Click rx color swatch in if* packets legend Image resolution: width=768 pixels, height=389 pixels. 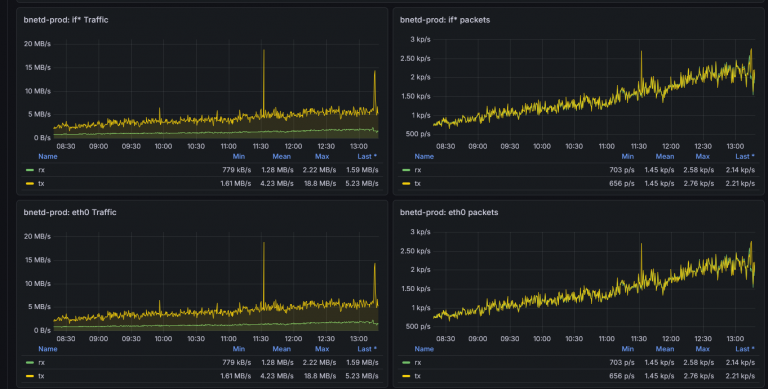pos(406,170)
